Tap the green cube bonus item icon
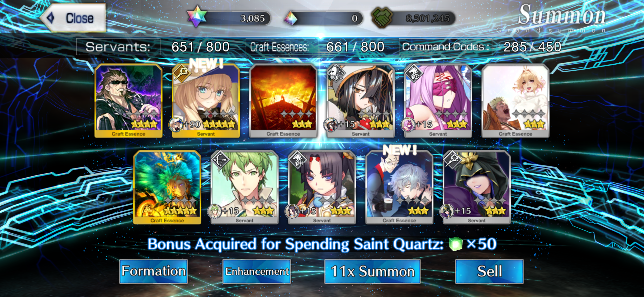Screen dimensions: 644x297 pos(456,244)
